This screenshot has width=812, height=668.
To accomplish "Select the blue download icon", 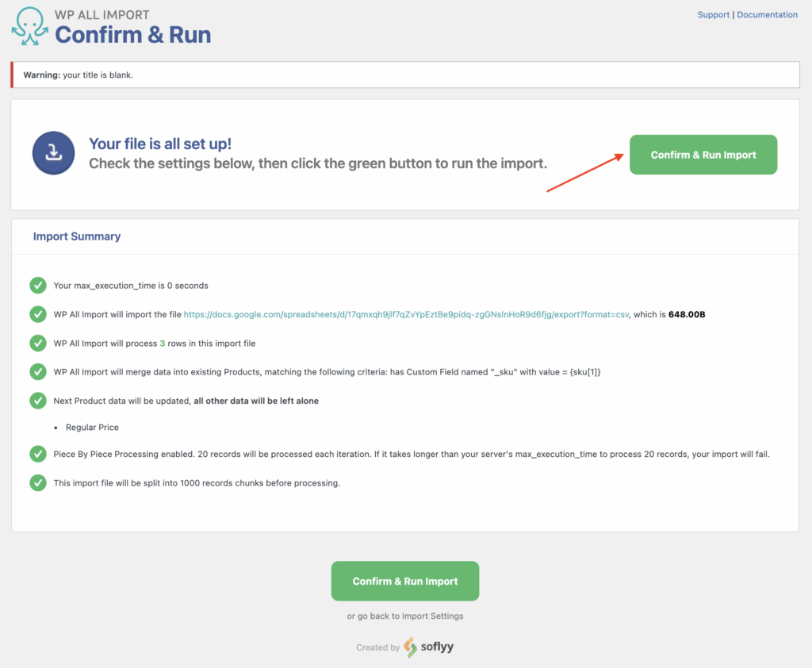I will pyautogui.click(x=53, y=153).
